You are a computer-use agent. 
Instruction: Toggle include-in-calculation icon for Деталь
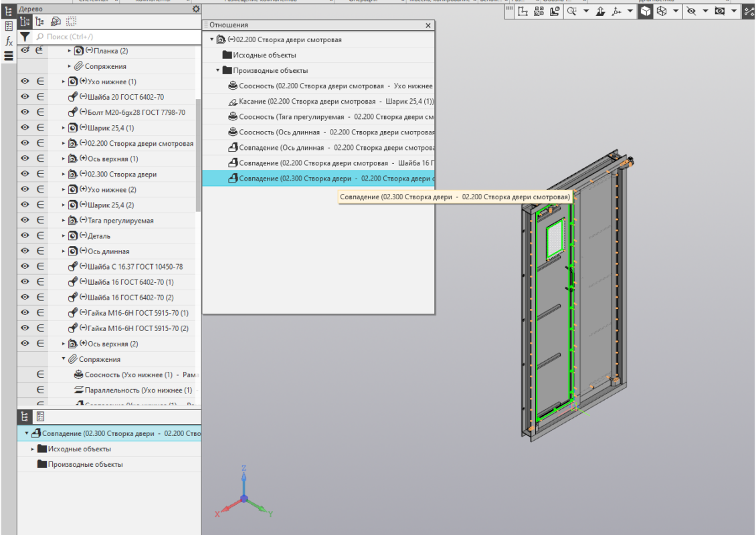pyautogui.click(x=41, y=235)
